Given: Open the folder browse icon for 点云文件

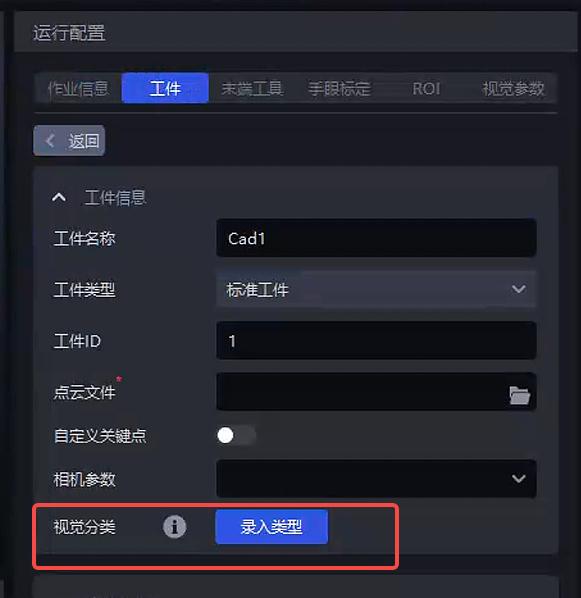Looking at the screenshot, I should point(519,395).
